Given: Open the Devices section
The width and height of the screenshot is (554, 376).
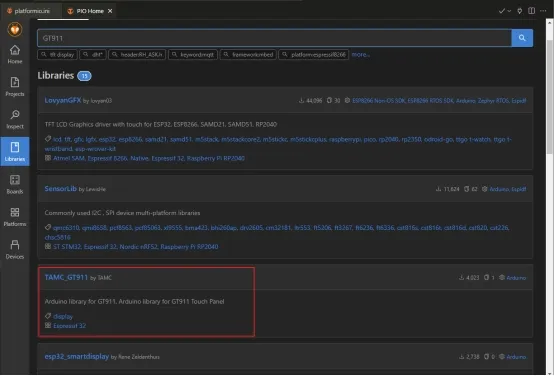Looking at the screenshot, I should 15,249.
